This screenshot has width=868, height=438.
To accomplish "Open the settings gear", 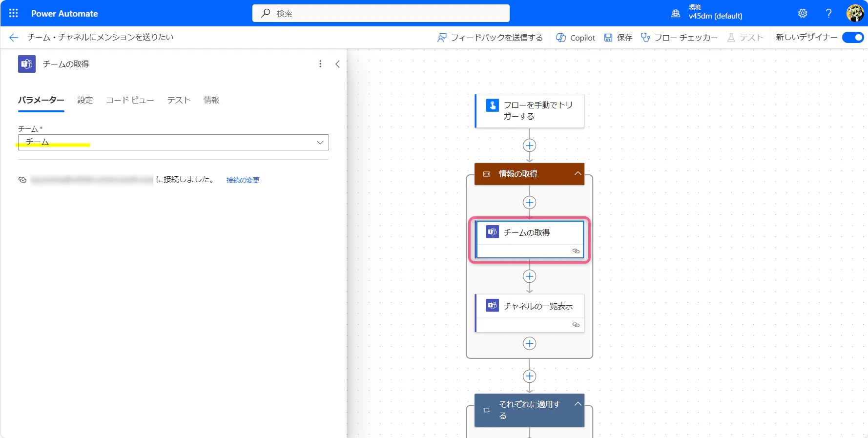I will [x=803, y=13].
